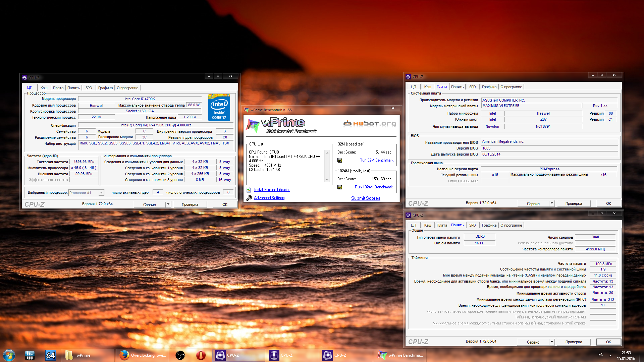The height and width of the screenshot is (362, 644).
Task: Click the EN language indicator
Action: tap(601, 355)
